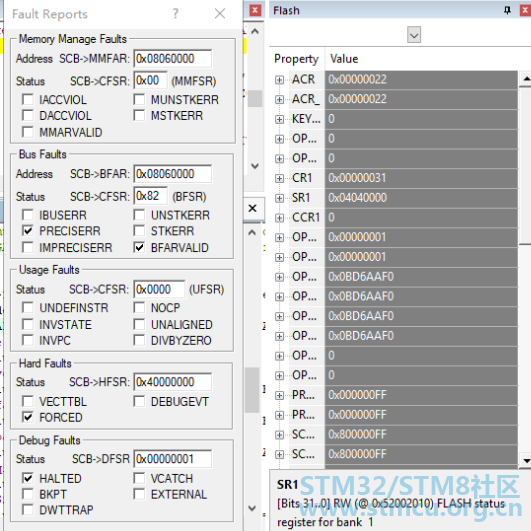Toggle the IBUSERR checkbox
Viewport: 531px width, 531px height.
(28, 215)
